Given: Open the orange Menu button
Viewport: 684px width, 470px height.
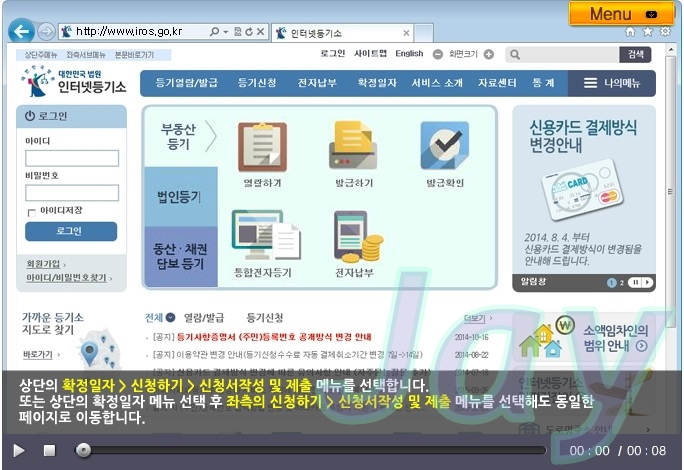Looking at the screenshot, I should coord(621,14).
